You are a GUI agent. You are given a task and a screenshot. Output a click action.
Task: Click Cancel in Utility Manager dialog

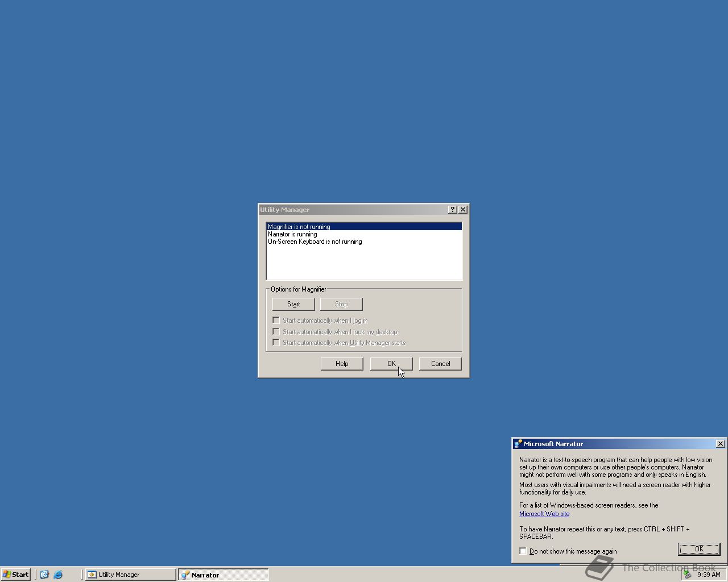tap(440, 364)
